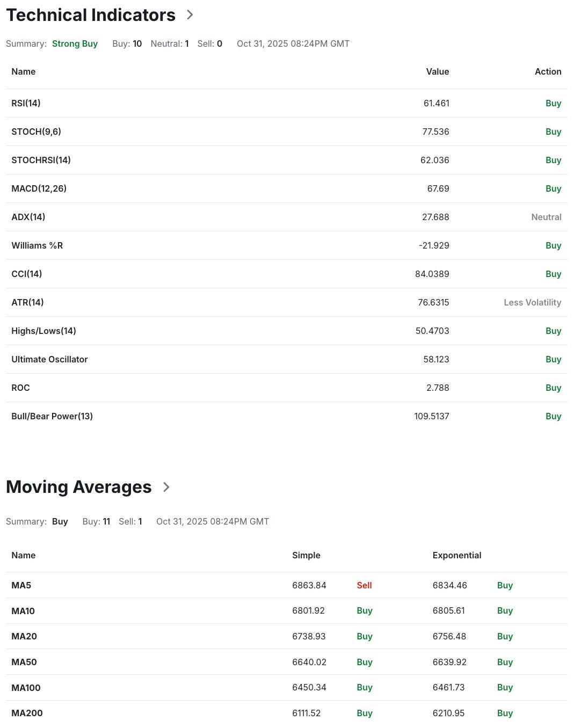581x728 pixels.
Task: Click the MA100 simple value 6450.34
Action: tap(309, 687)
